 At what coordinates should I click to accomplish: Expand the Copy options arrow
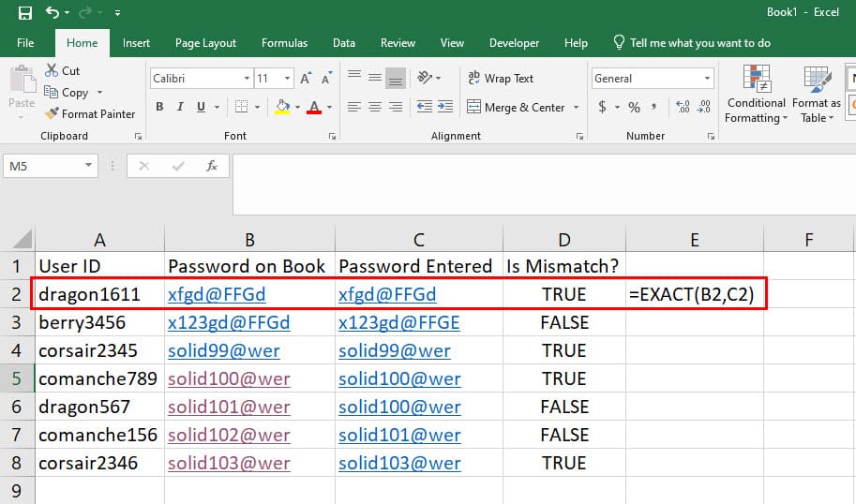coord(100,92)
